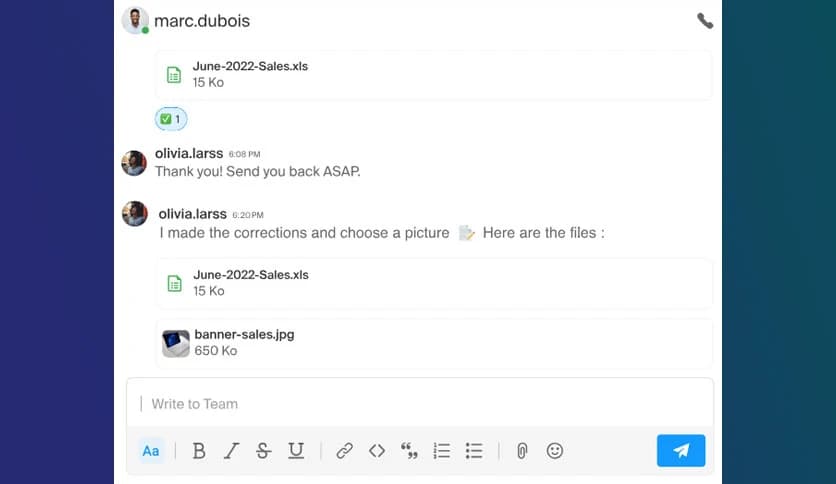This screenshot has height=484, width=836.
Task: Apply italic formatting in the composer
Action: (231, 451)
